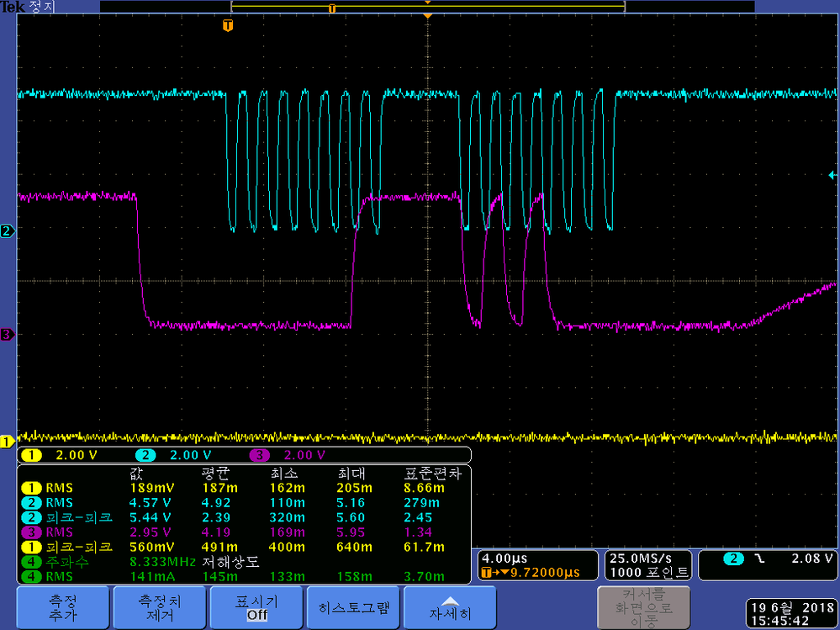The image size is (840, 630).
Task: Select the channel 2 badge showing 2.00 V
Action: coord(172,455)
